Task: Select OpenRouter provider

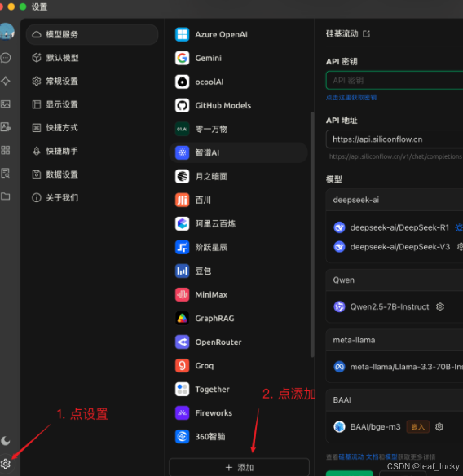Action: pos(238,342)
